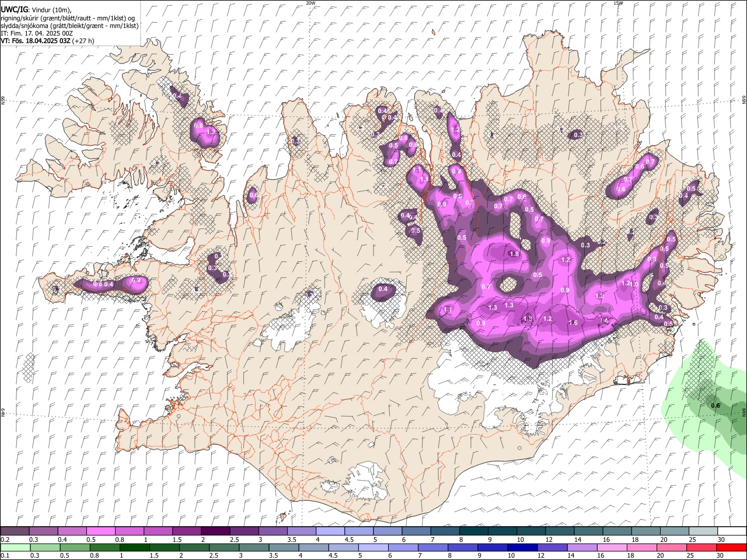Click the '1.4' precipitation value on the map
The image size is (747, 560).
[605, 320]
